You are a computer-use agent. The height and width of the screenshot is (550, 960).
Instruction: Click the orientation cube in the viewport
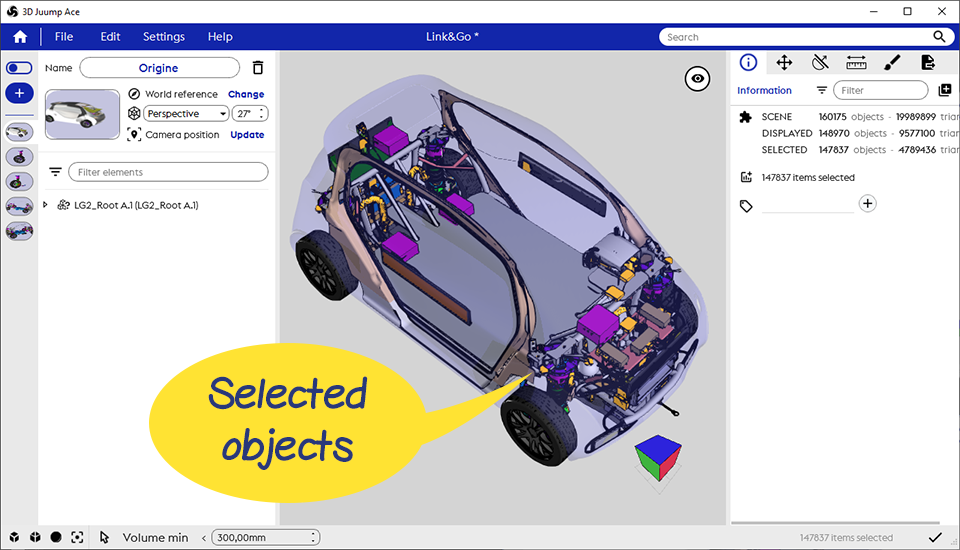[x=658, y=458]
